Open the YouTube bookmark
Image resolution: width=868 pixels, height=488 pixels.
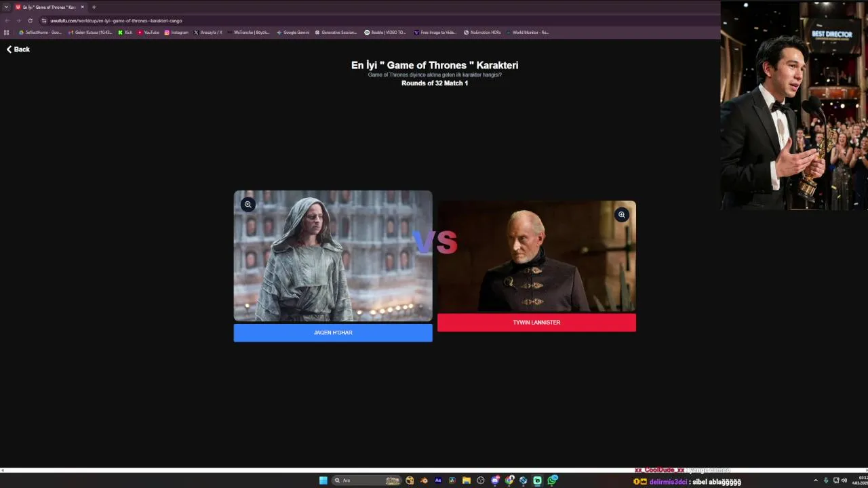tap(149, 33)
